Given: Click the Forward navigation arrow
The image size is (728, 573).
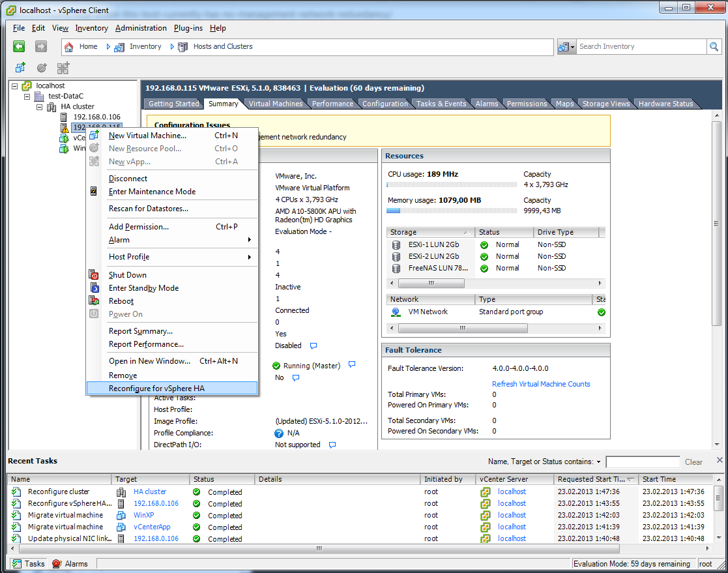Looking at the screenshot, I should [41, 46].
